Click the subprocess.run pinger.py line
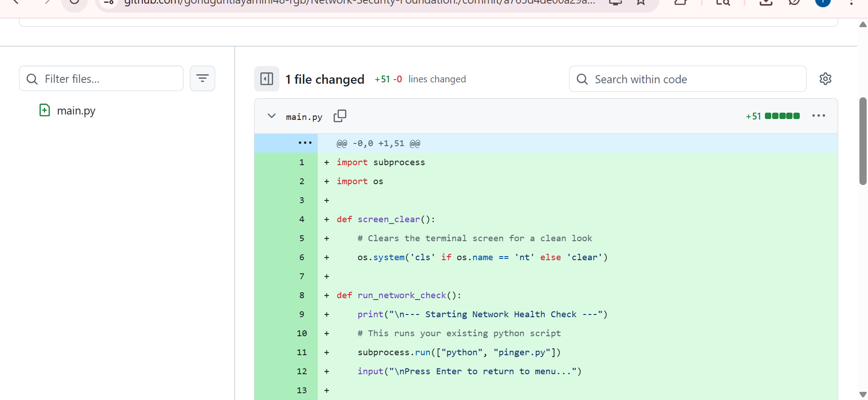The height and width of the screenshot is (400, 868). 459,352
